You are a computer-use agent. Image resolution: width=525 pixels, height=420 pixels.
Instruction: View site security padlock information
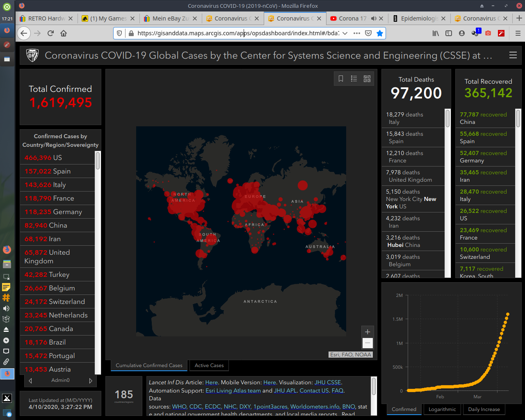coord(131,33)
